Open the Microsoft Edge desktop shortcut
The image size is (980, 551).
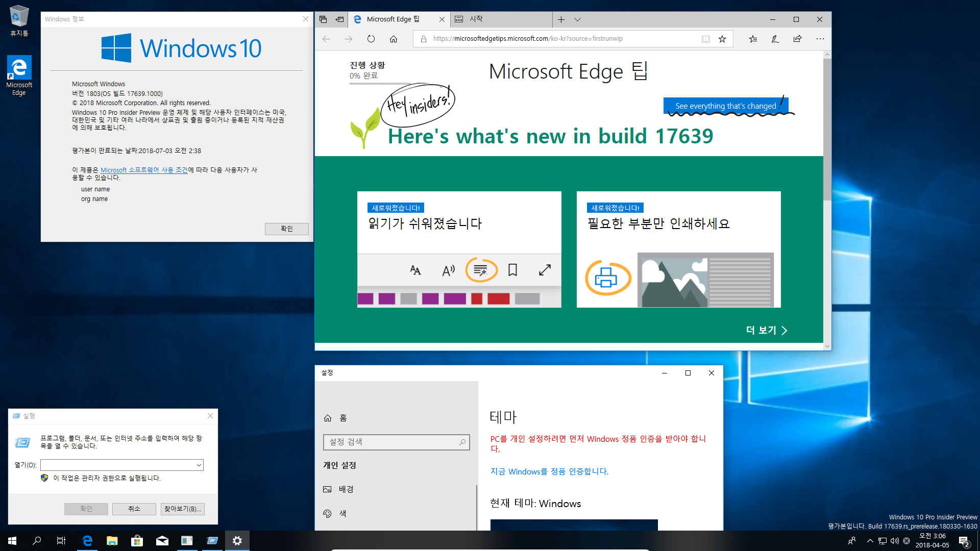click(19, 76)
